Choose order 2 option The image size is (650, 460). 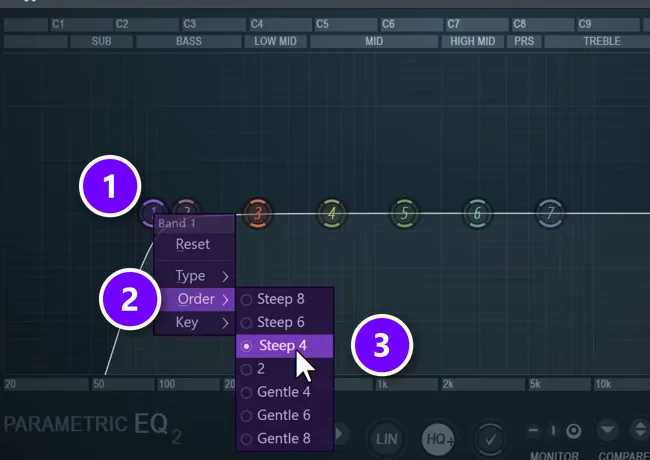click(285, 369)
